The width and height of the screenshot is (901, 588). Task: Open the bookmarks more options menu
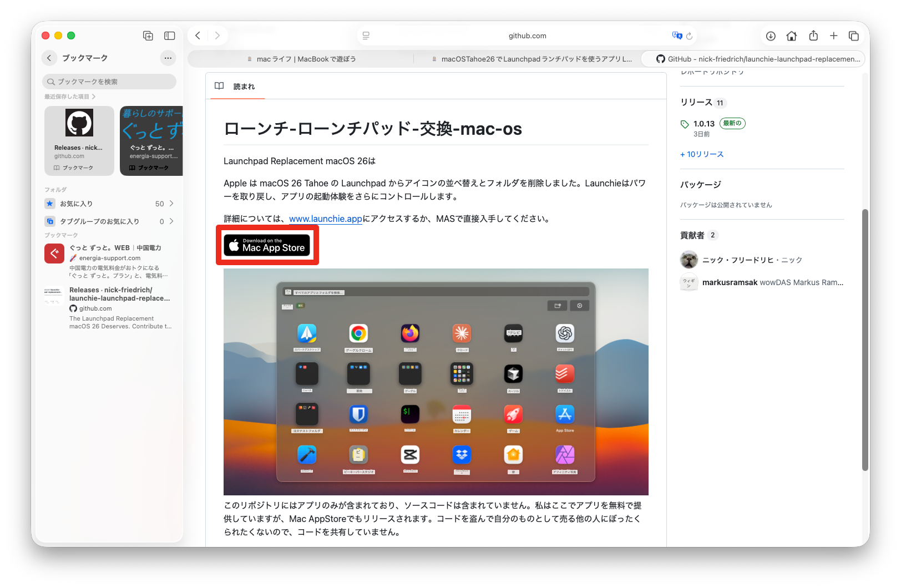click(168, 58)
